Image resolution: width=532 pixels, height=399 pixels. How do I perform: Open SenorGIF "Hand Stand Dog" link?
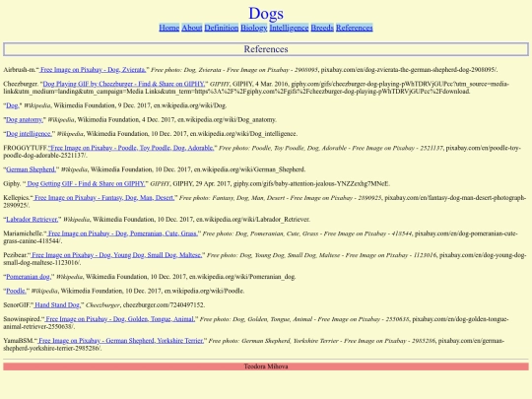[x=57, y=305]
